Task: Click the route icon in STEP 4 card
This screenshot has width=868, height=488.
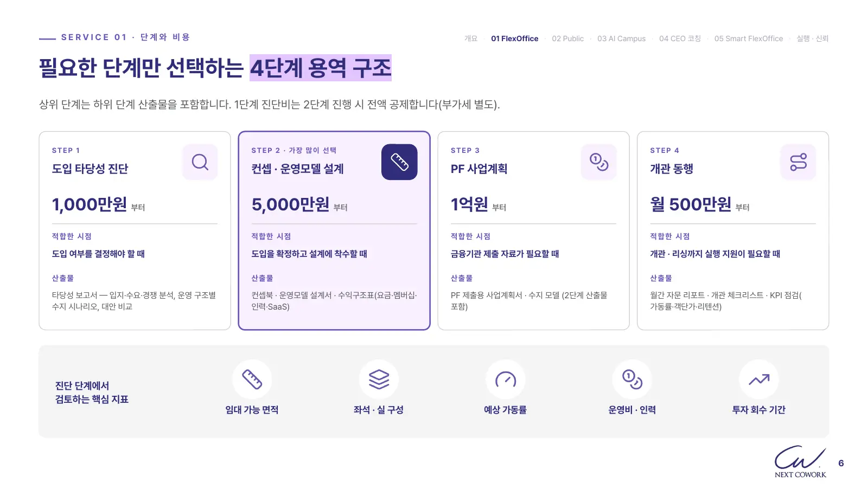Action: tap(798, 162)
